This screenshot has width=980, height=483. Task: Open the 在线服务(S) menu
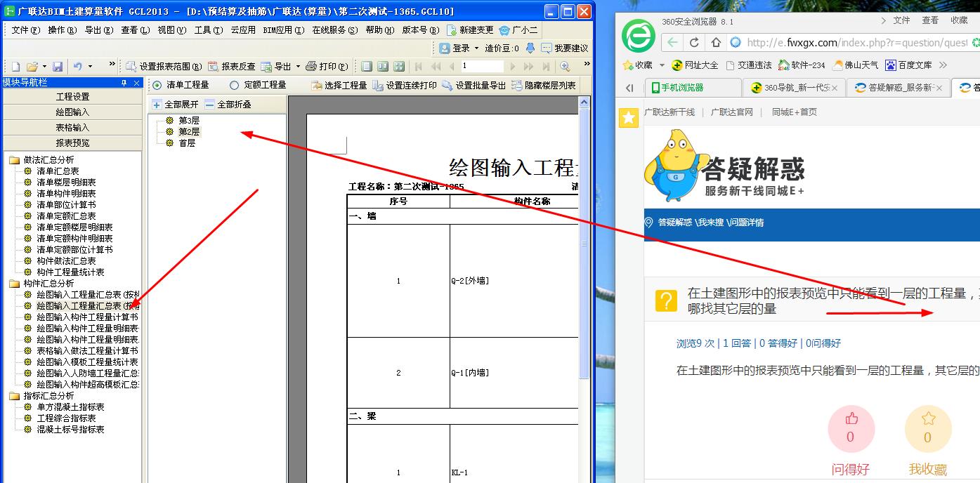tap(335, 30)
